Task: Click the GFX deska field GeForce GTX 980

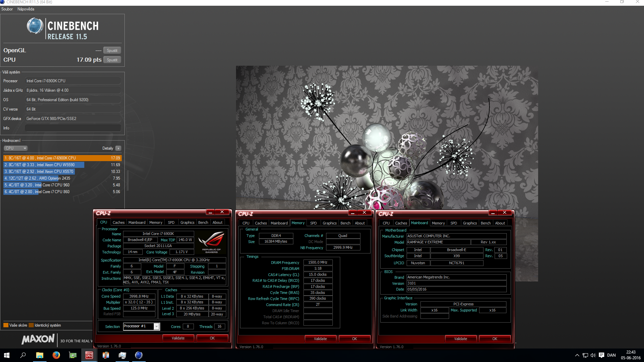Action: (x=73, y=119)
